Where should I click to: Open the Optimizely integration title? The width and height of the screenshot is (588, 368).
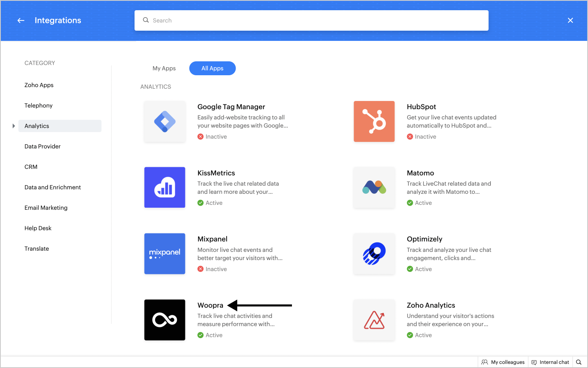coord(425,239)
